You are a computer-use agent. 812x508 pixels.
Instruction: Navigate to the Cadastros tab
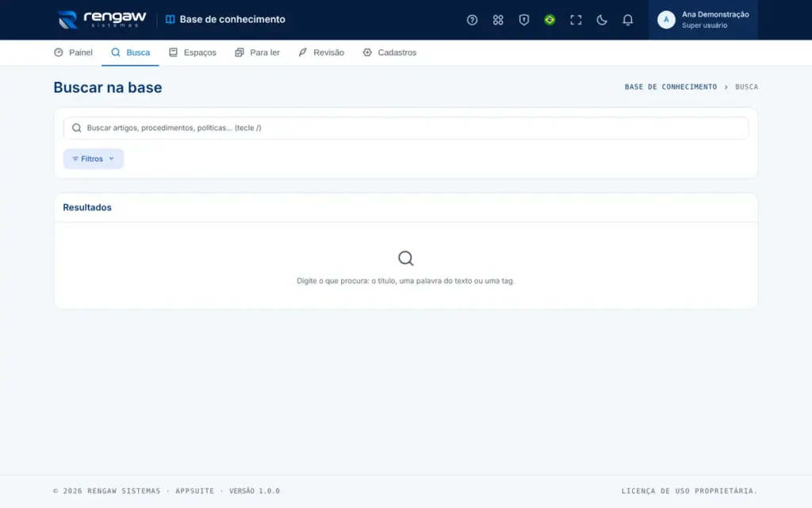389,52
